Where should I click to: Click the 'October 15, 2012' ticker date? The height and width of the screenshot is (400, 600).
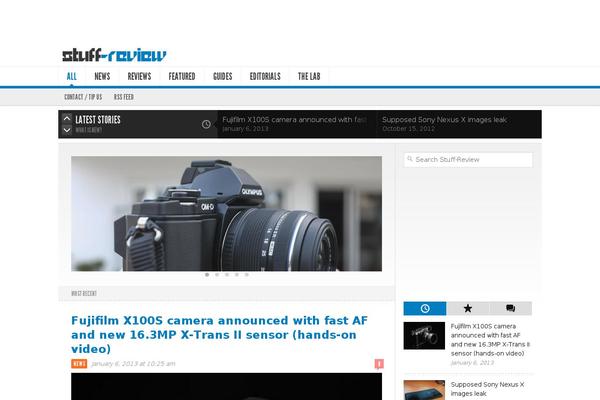408,129
